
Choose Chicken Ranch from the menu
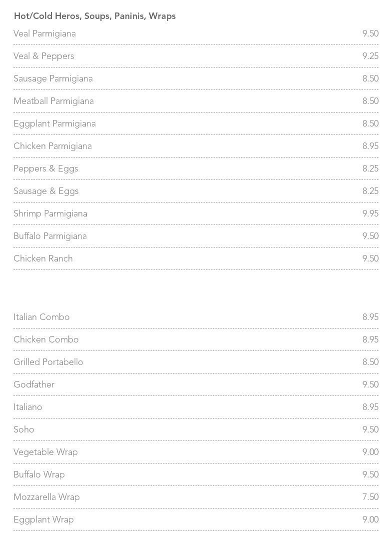click(43, 258)
